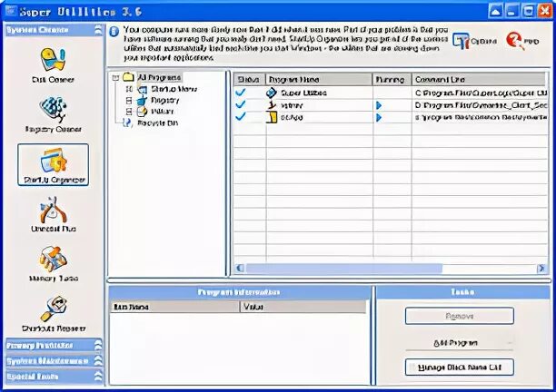Click the horizontal scrollbar thumb in program list

[344, 269]
